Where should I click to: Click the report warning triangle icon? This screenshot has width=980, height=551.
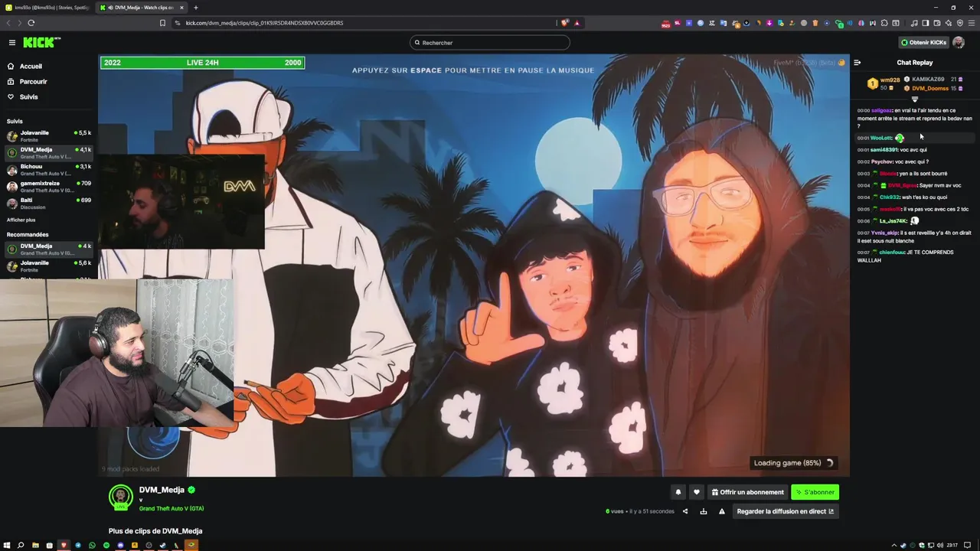click(721, 511)
